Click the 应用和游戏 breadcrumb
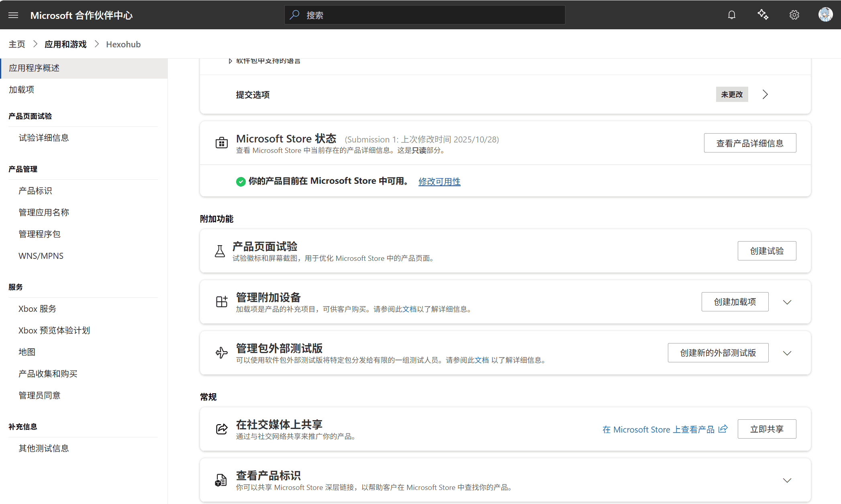 65,44
